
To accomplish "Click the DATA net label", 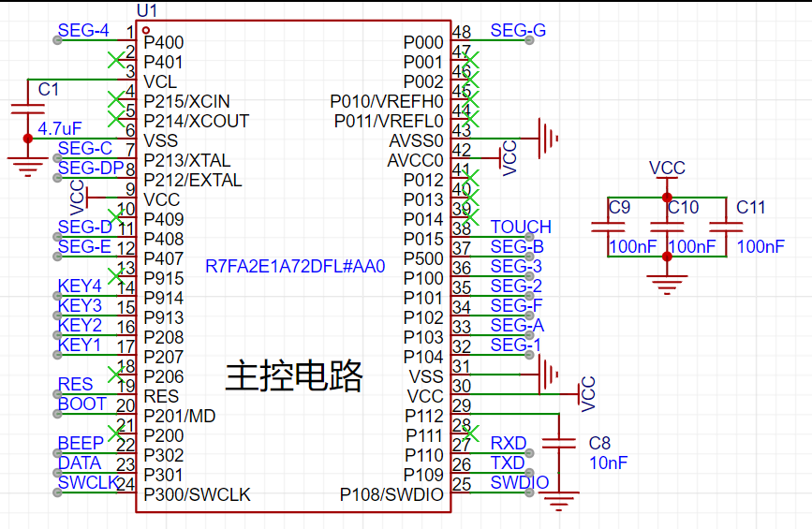I will click(x=80, y=463).
